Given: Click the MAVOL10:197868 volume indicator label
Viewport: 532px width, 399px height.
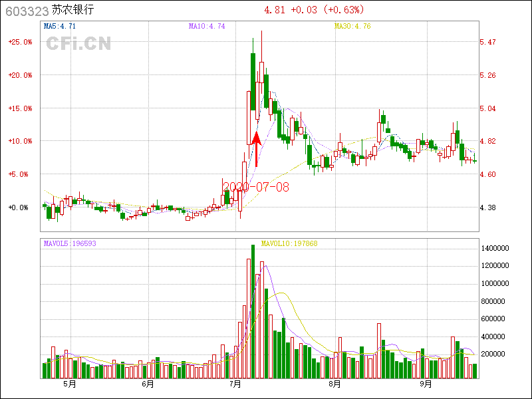Looking at the screenshot, I should 289,243.
